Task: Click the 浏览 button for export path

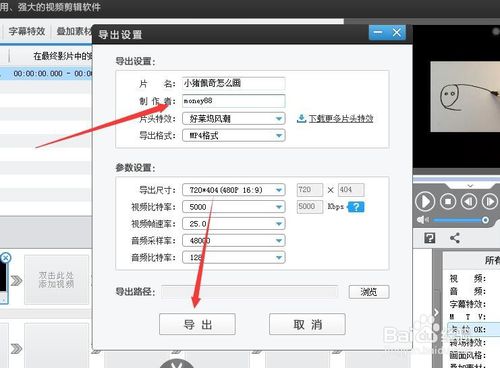Action: pyautogui.click(x=369, y=292)
